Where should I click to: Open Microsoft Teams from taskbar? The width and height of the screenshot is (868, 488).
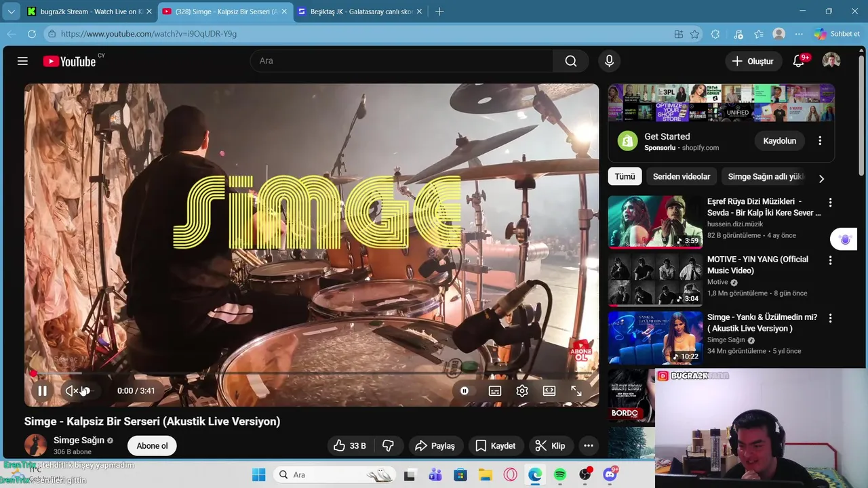(x=435, y=475)
